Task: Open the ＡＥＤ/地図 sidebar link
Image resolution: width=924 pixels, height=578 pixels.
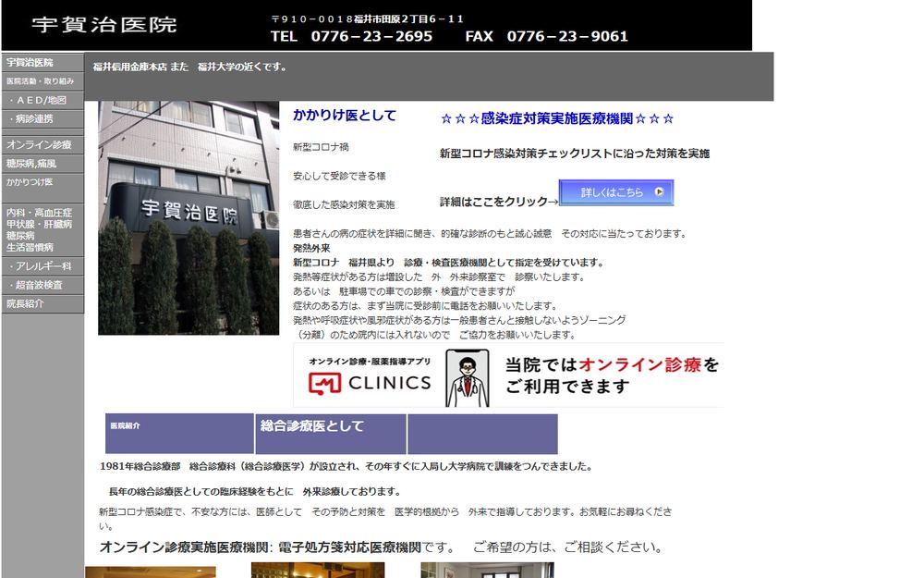Action: coord(43,100)
